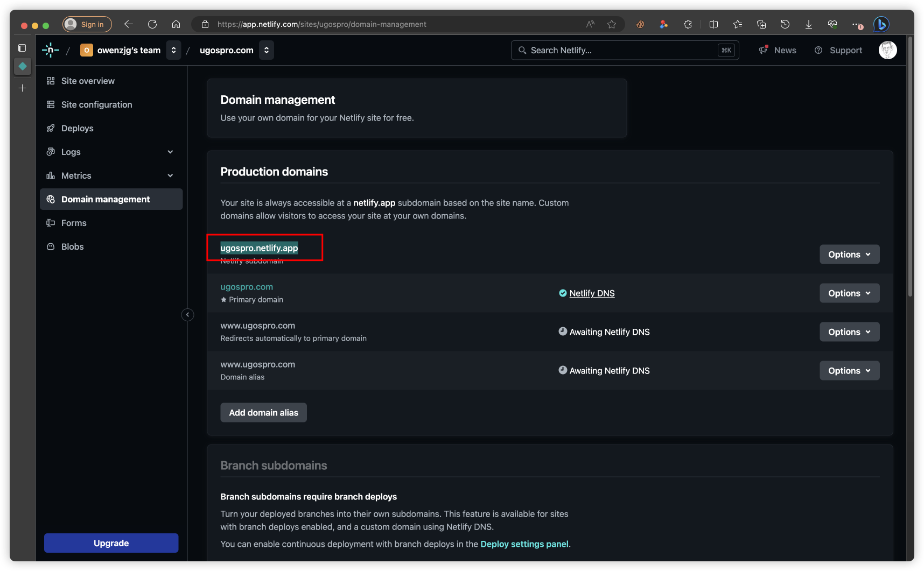Open Options for www.ugospro.com redirect row

(x=849, y=332)
